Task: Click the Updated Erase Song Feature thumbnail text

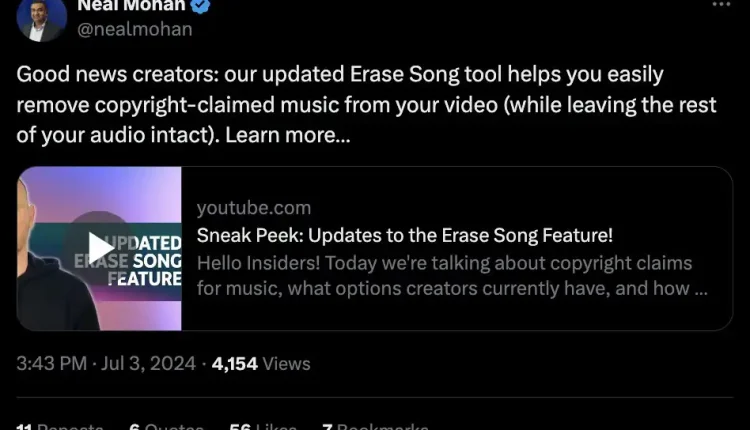Action: tap(128, 261)
